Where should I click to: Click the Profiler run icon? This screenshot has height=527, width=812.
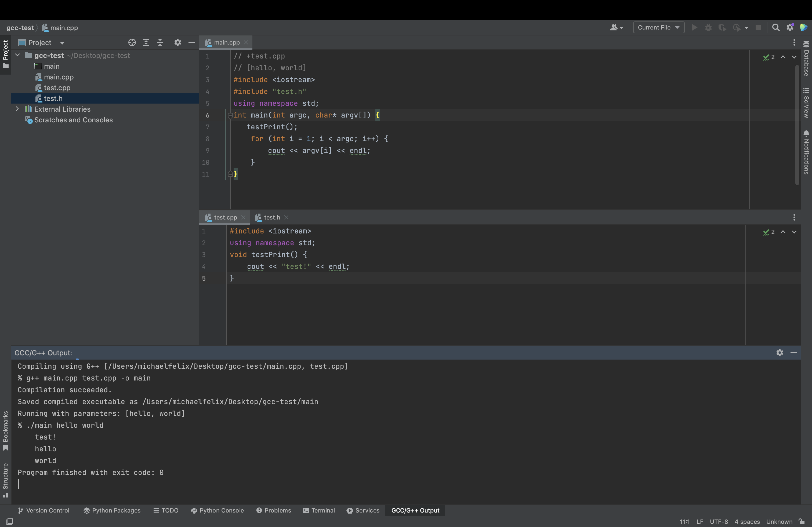[x=737, y=28]
